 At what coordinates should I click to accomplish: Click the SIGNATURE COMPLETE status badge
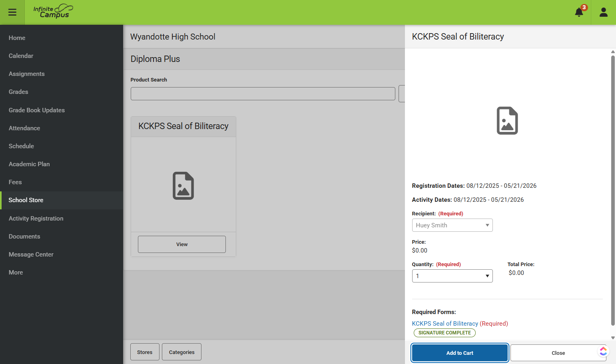click(445, 333)
